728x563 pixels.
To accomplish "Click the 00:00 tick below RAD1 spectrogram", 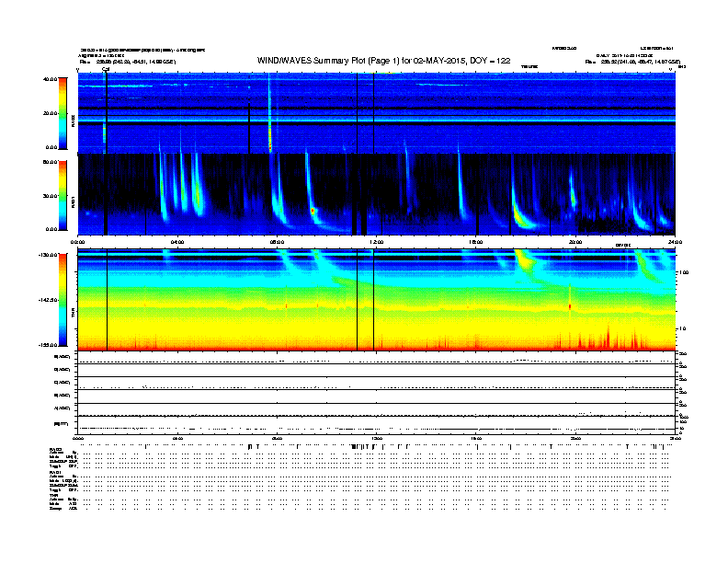I will (x=77, y=242).
